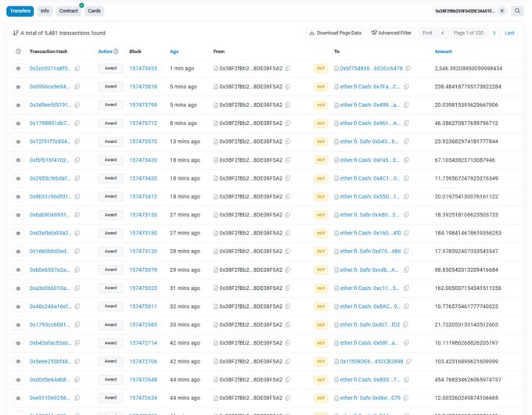Open recipient ether.fi: Safe 0xd07...fD2
This screenshot has width=532, height=415.
click(370, 325)
